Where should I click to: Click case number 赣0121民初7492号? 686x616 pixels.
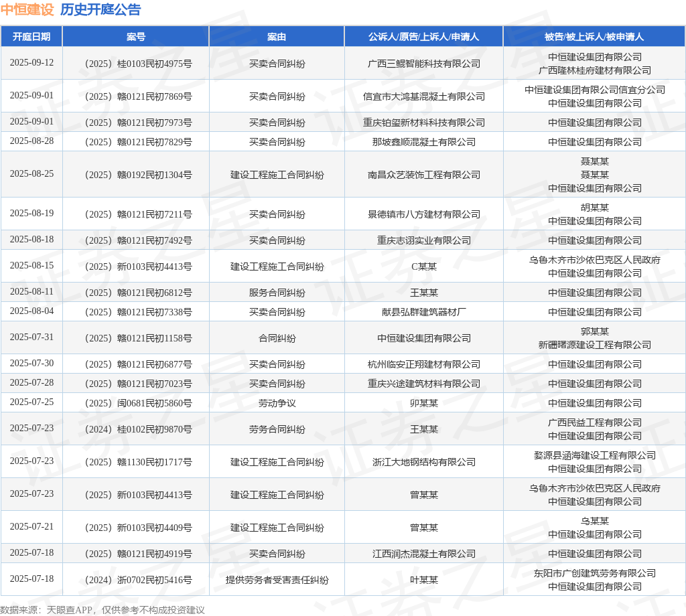pyautogui.click(x=138, y=240)
